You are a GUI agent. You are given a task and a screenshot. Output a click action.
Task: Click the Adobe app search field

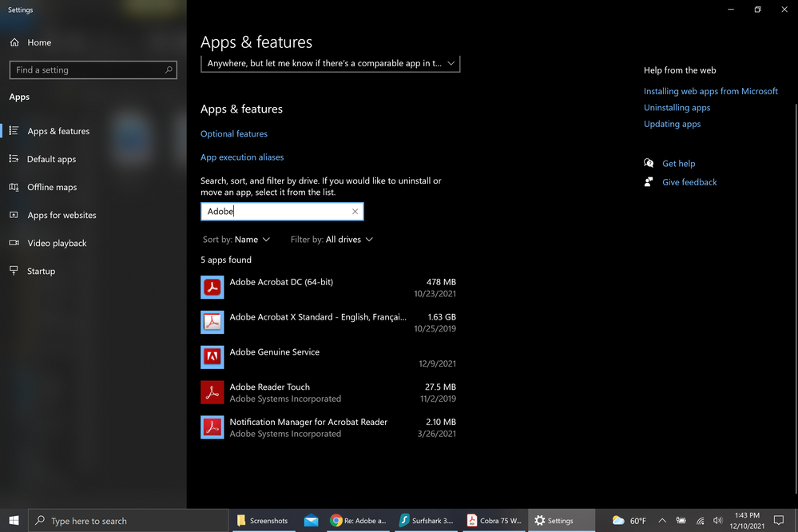click(x=282, y=211)
